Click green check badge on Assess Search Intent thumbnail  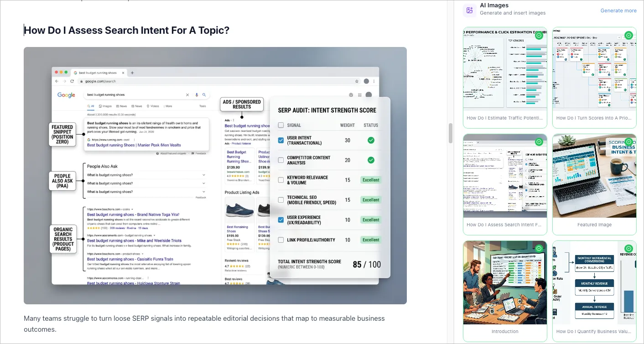(539, 142)
